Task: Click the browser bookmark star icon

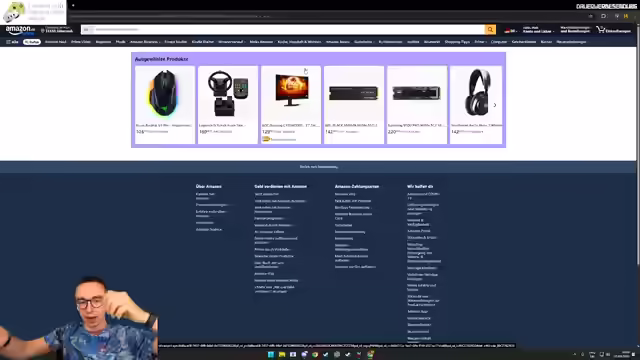Action: [x=590, y=16]
